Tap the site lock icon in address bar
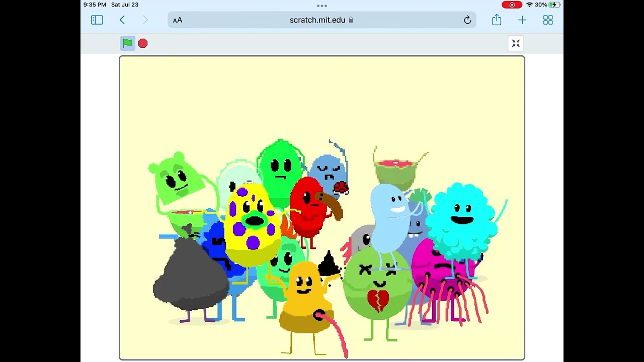This screenshot has height=362, width=644. click(x=351, y=20)
